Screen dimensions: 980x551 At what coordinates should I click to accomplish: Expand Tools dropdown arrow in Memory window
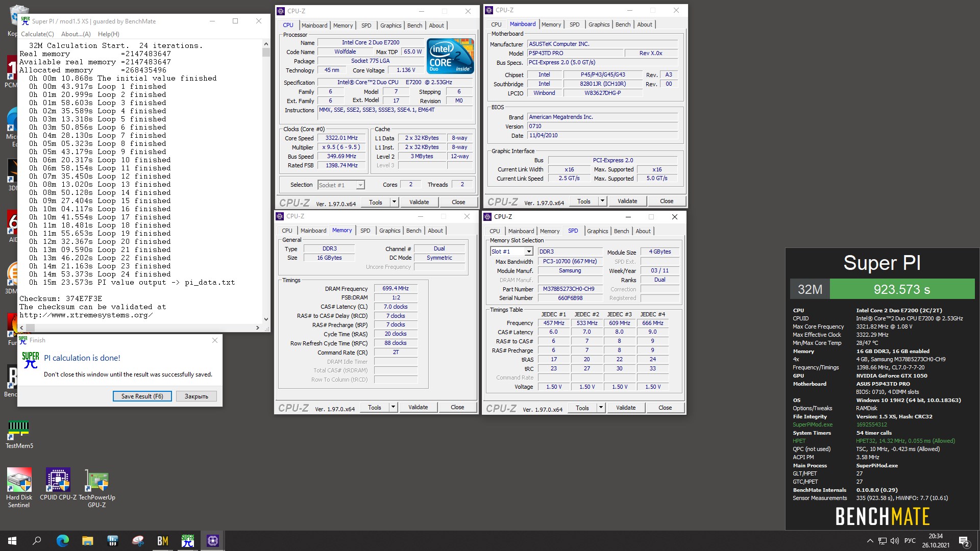pyautogui.click(x=393, y=407)
